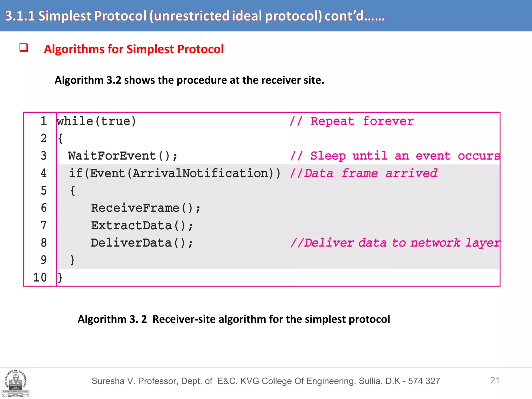Select '//Deliver data to network layer' comment

tap(395, 243)
